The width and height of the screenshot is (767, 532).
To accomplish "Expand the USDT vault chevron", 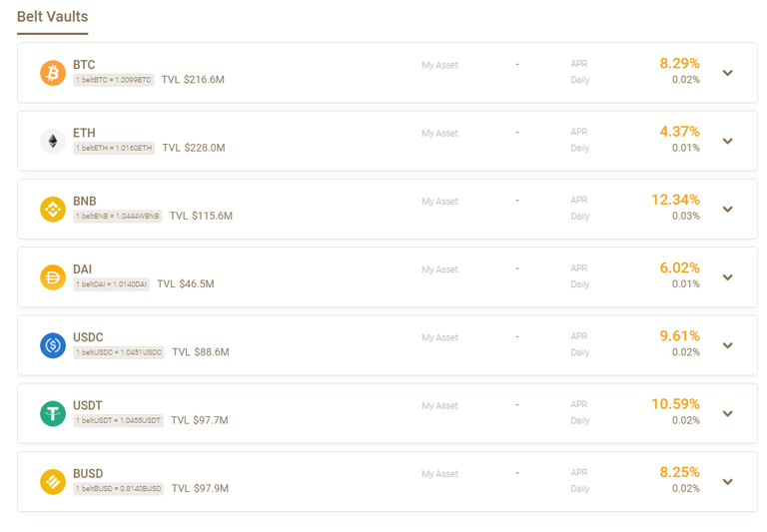I will [x=728, y=413].
